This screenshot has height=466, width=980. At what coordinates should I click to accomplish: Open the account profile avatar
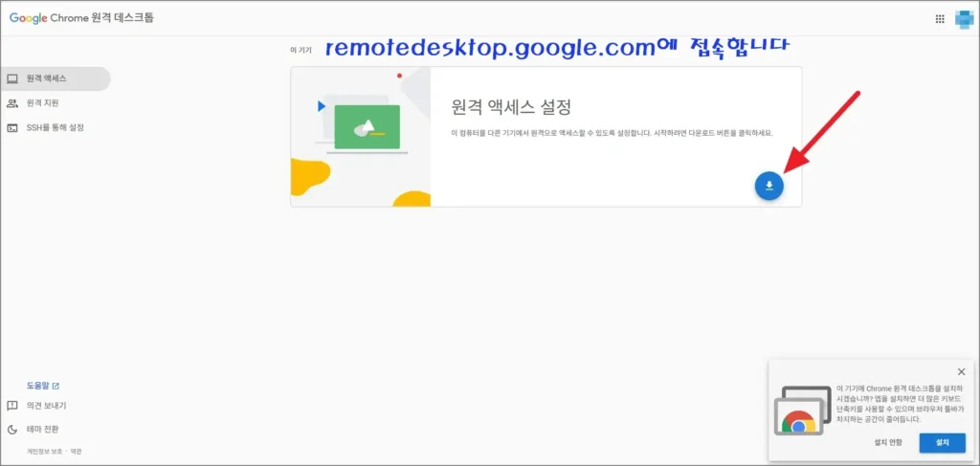point(964,19)
